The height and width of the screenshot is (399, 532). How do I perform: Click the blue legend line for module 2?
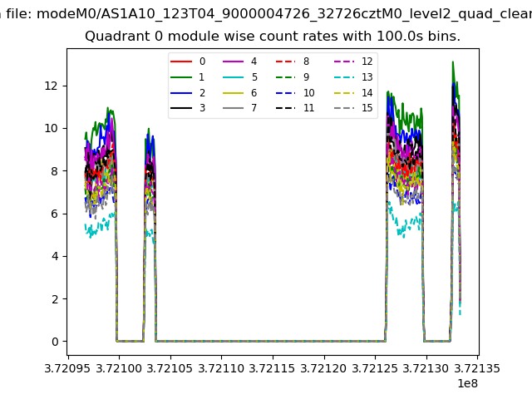pos(181,93)
